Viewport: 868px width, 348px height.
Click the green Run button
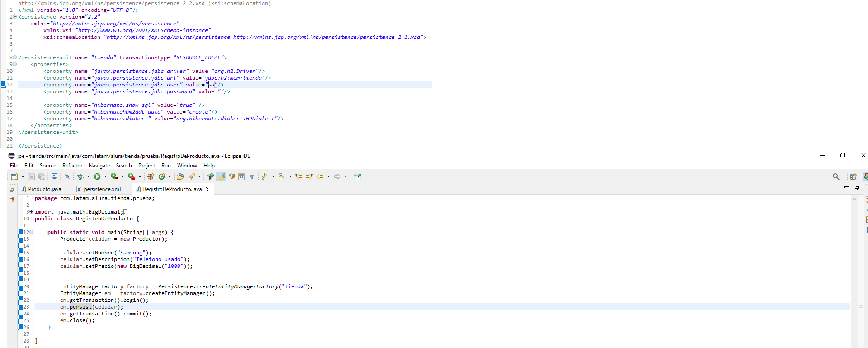pos(97,176)
